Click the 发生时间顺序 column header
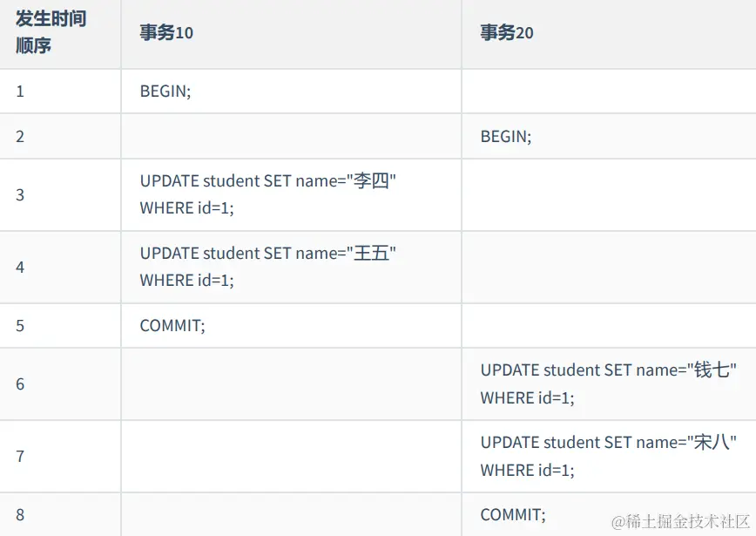The image size is (756, 536). [51, 32]
